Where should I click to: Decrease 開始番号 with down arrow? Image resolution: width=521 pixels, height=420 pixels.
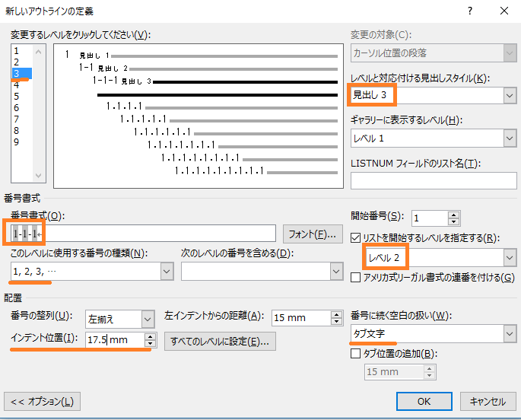(x=453, y=222)
